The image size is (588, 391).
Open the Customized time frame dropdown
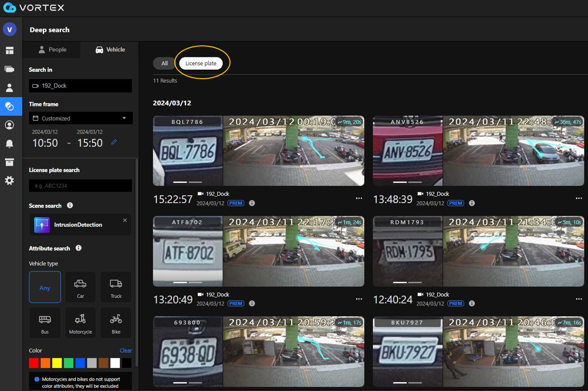click(80, 118)
